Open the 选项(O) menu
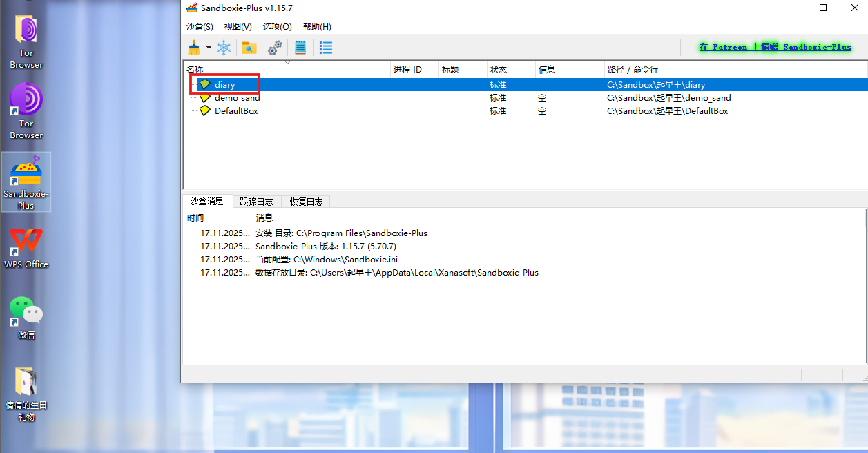 tap(277, 26)
